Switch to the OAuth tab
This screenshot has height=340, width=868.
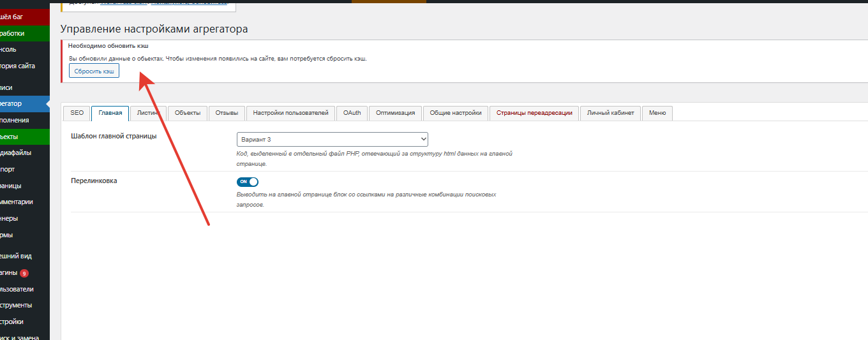[x=352, y=113]
